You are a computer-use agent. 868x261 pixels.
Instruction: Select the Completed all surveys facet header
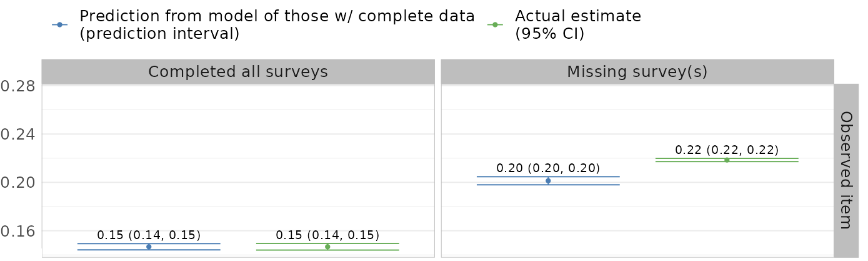coord(237,72)
